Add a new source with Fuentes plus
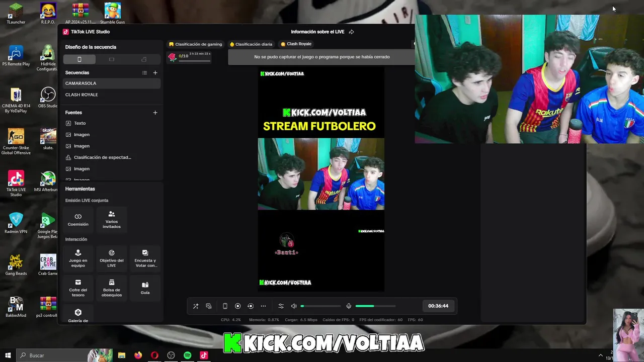This screenshot has height=362, width=644. tap(155, 113)
